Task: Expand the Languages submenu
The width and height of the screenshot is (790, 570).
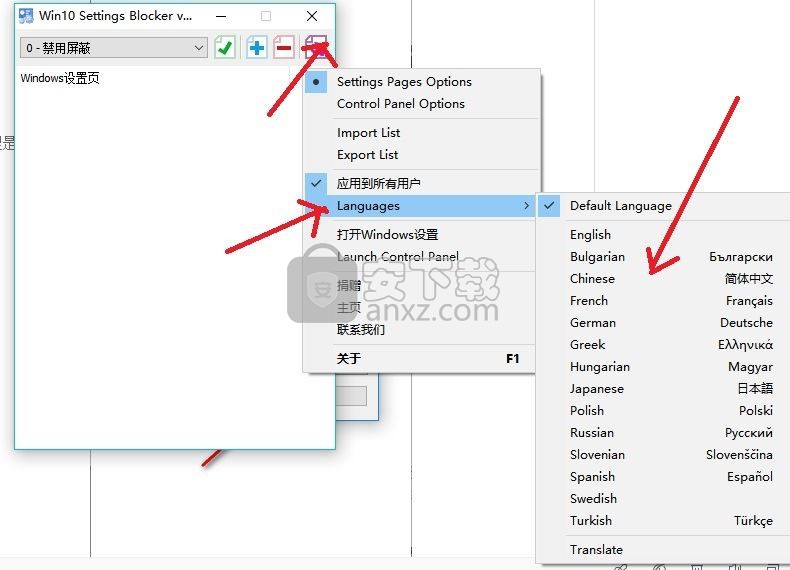Action: click(420, 206)
